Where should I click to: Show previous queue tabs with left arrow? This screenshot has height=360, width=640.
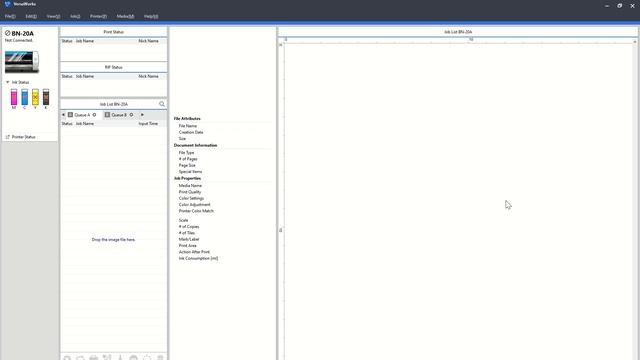[x=63, y=115]
